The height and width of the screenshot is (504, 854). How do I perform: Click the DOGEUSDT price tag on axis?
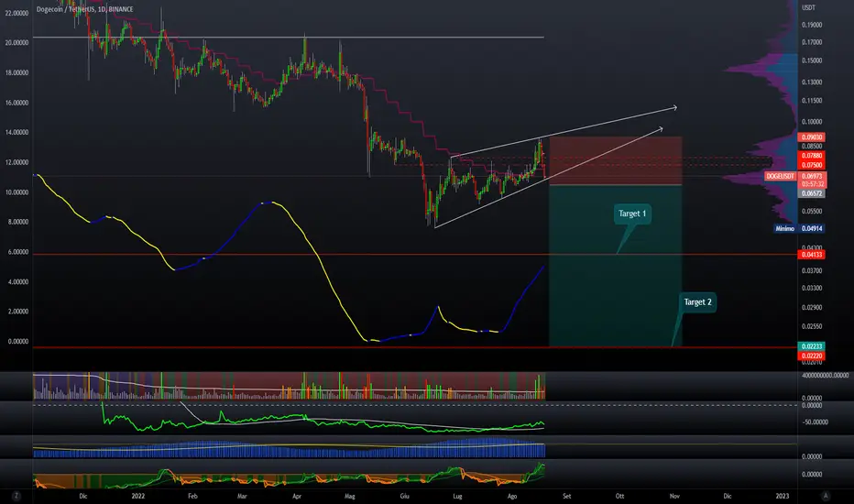[781, 176]
